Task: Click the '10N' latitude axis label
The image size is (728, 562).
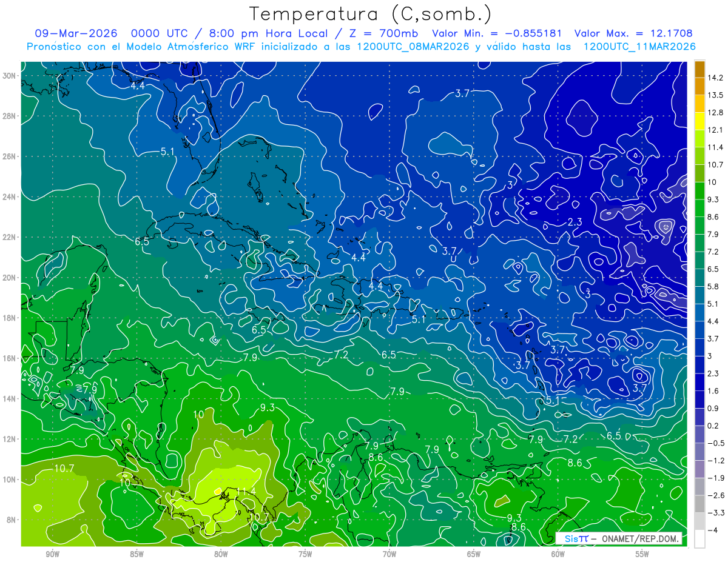Action: (x=10, y=480)
